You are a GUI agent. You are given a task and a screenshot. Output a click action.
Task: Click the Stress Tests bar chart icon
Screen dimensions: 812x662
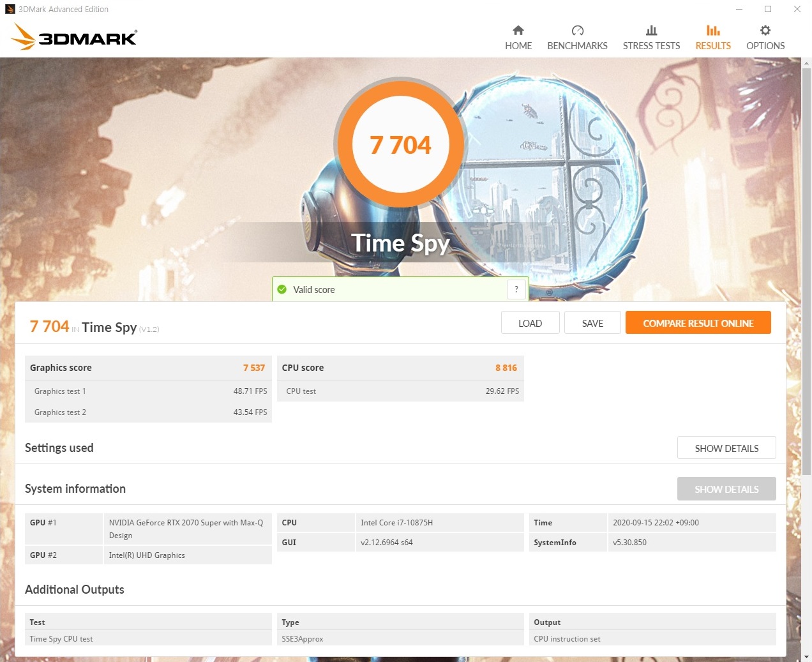coord(651,30)
